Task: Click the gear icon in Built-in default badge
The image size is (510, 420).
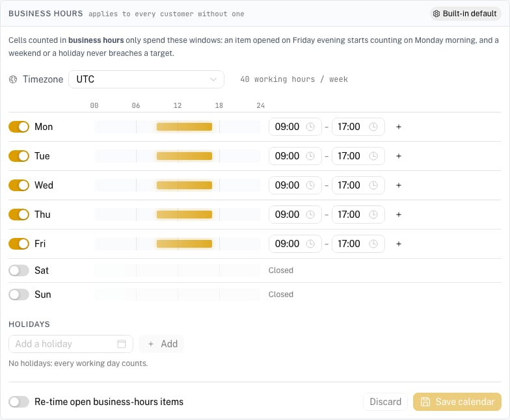Action: click(436, 14)
